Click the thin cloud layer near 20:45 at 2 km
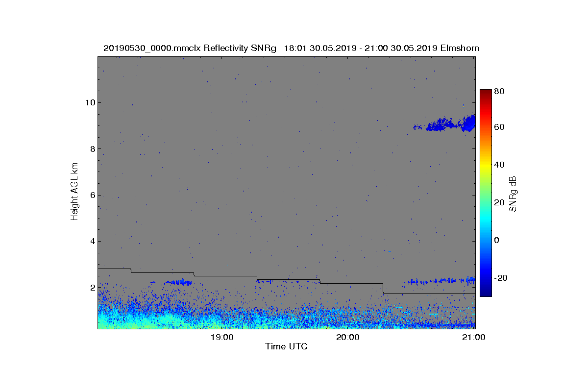The image size is (588, 392). pos(441,281)
